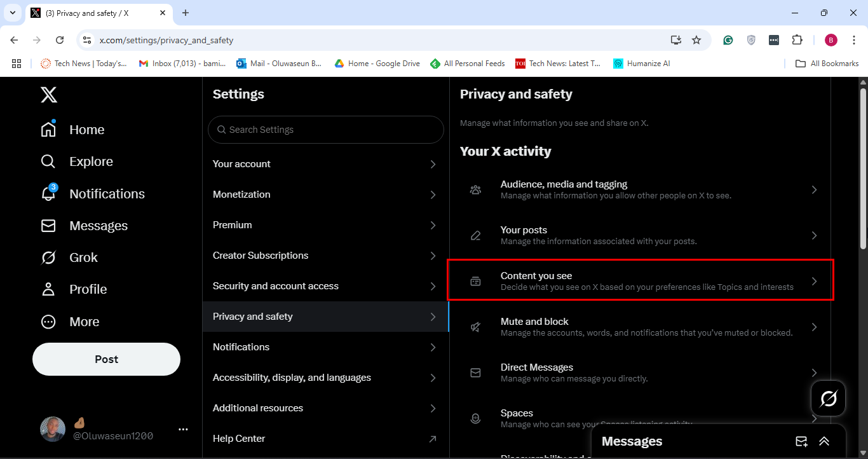Viewport: 868px width, 459px height.
Task: Open the Explore search icon
Action: pyautogui.click(x=48, y=161)
